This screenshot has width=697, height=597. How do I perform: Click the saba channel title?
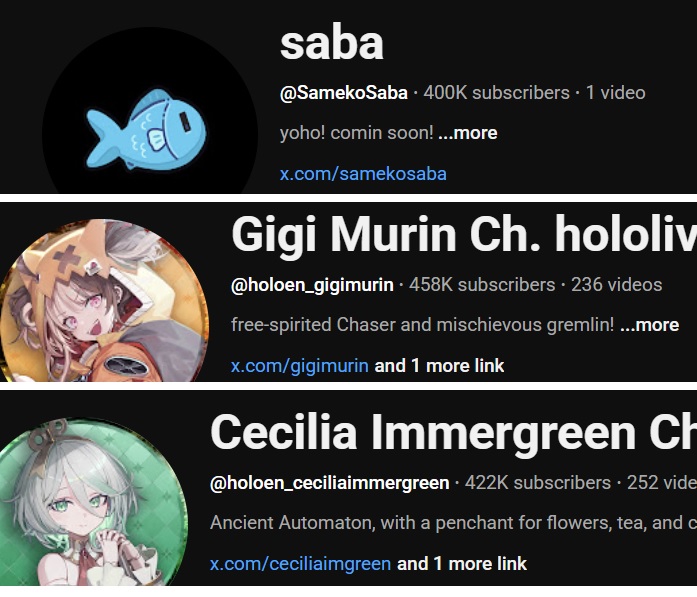332,43
